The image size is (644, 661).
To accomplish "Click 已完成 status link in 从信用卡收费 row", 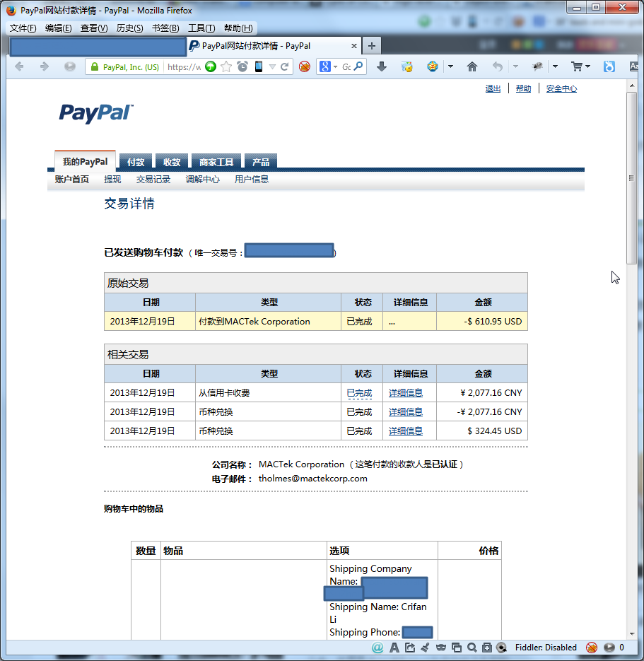I will (359, 393).
